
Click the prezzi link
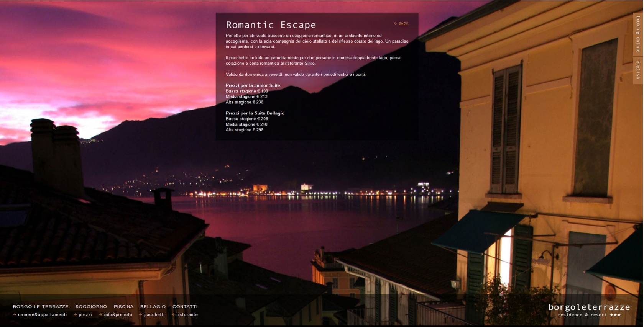pyautogui.click(x=85, y=315)
